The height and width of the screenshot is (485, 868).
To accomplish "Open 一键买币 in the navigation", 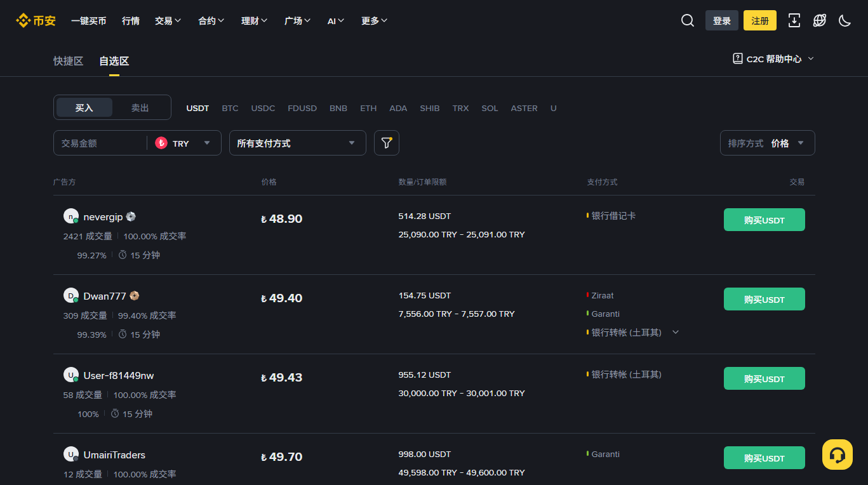I will pyautogui.click(x=89, y=20).
